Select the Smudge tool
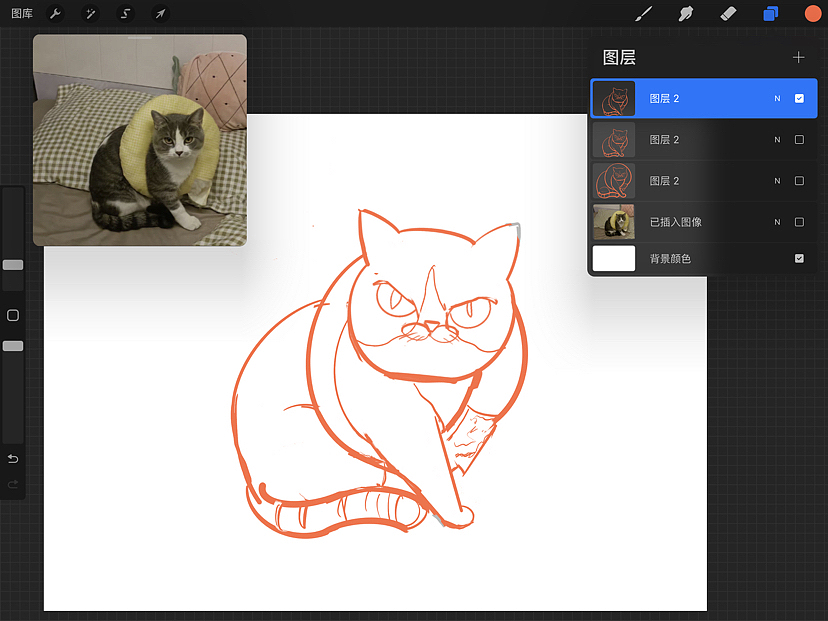The image size is (828, 621). pyautogui.click(x=685, y=14)
